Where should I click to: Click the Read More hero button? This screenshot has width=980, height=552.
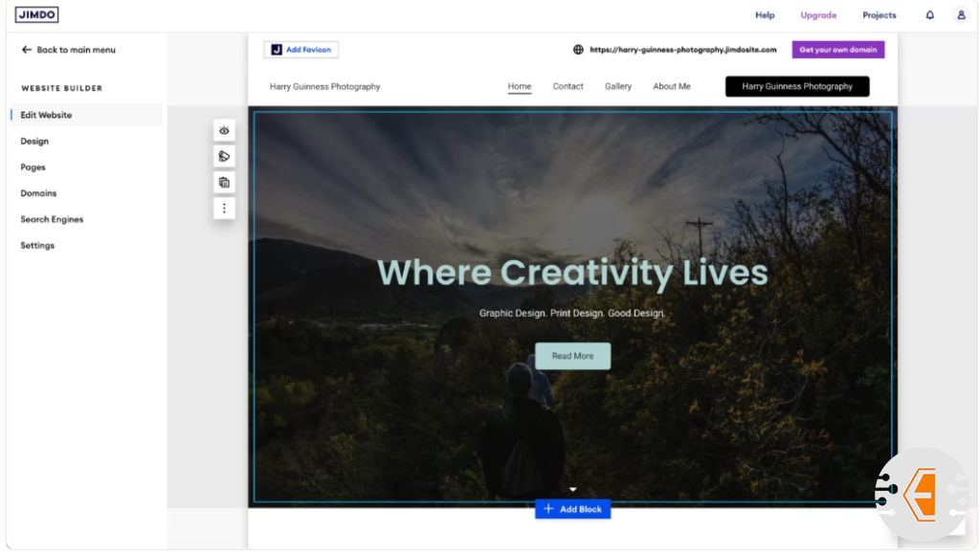tap(572, 356)
